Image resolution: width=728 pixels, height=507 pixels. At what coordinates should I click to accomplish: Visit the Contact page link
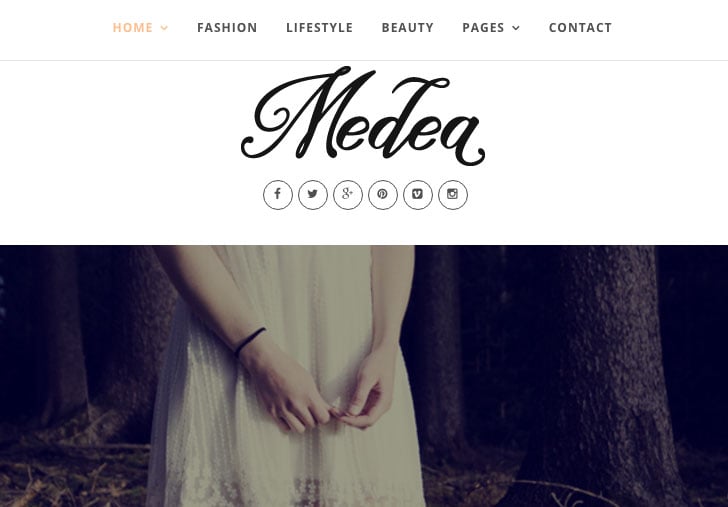point(580,28)
